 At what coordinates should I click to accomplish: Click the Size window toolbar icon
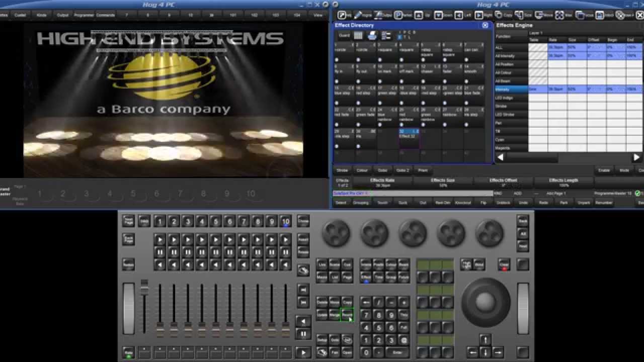pos(524,16)
